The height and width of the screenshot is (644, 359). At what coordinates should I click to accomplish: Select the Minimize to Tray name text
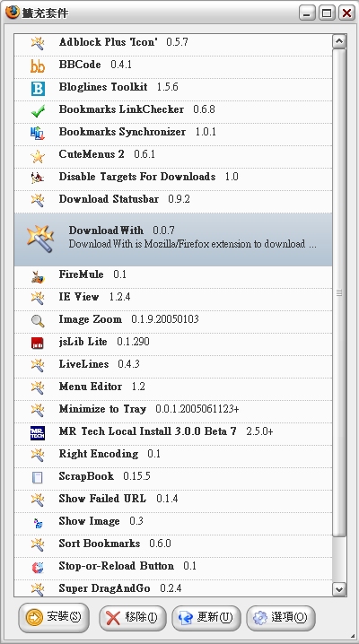102,409
